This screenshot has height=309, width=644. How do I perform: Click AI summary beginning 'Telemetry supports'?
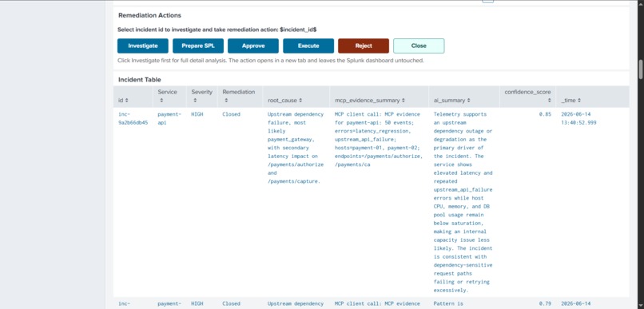point(463,202)
